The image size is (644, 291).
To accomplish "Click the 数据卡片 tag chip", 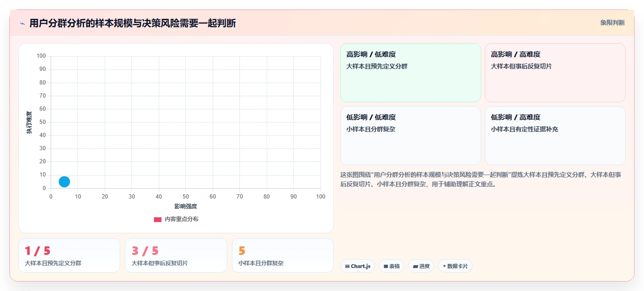I will [x=455, y=266].
